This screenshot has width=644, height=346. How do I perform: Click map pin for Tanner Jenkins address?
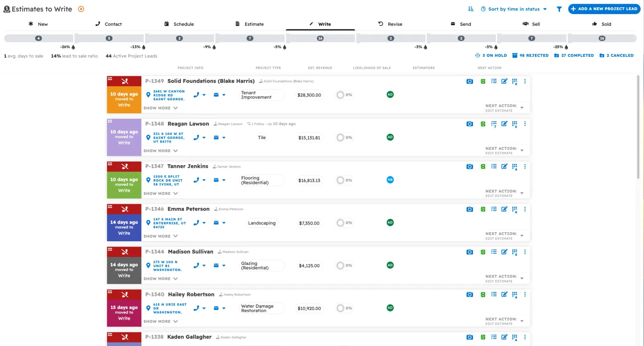[x=148, y=180]
